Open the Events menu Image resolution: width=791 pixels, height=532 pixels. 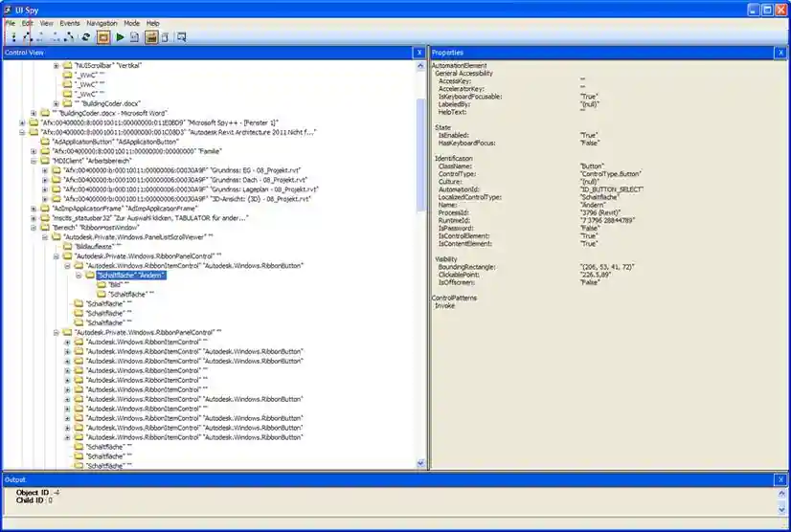pos(70,22)
